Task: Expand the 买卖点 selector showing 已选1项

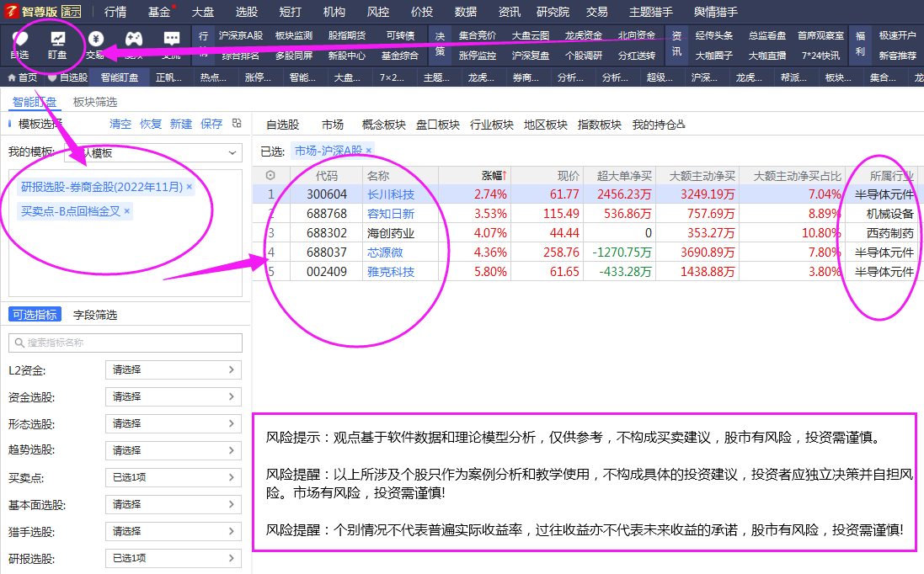Action: pyautogui.click(x=174, y=477)
